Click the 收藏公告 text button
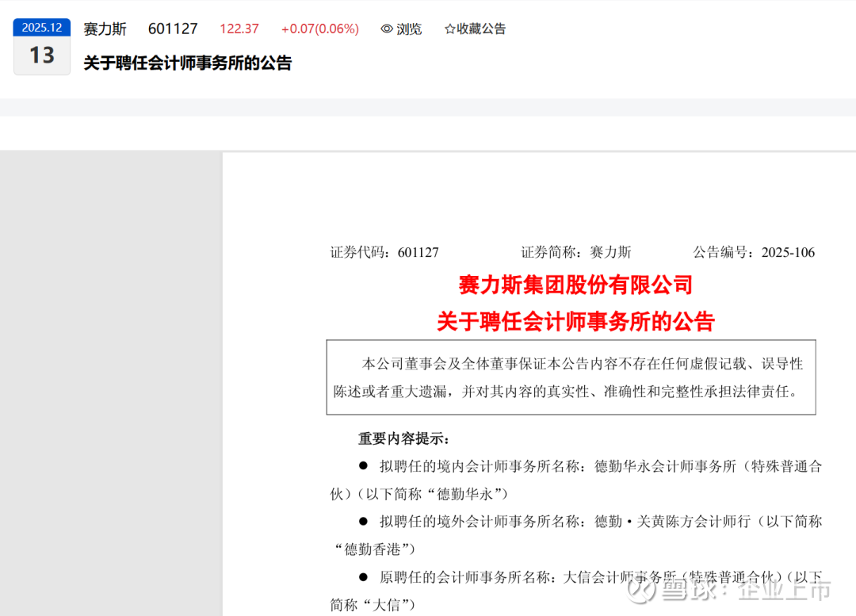Screen dimensions: 856x616 coord(481,29)
